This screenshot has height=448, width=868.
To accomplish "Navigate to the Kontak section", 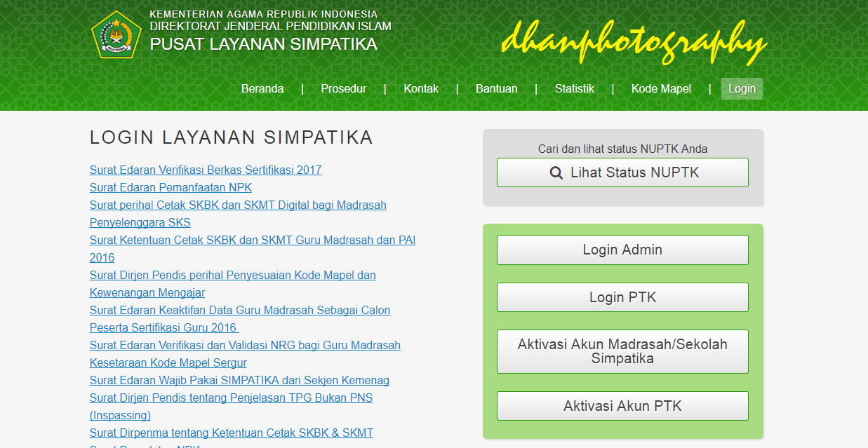I will tap(421, 88).
